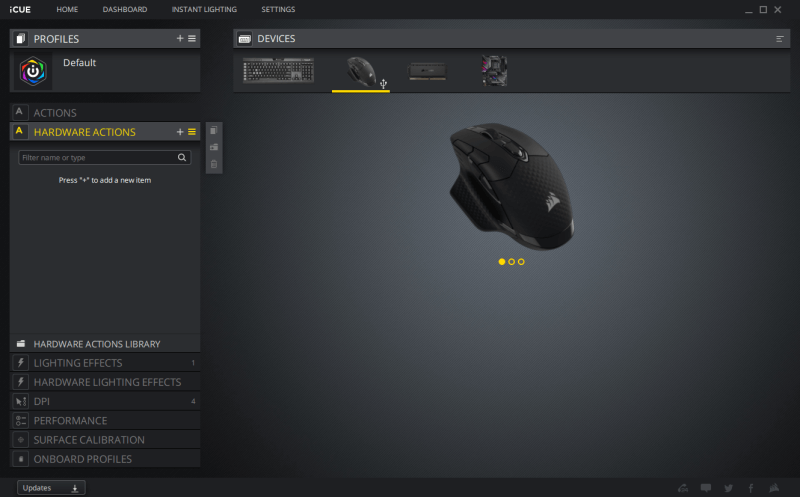This screenshot has width=800, height=497.
Task: Open the chat feedback icon in footer
Action: pyautogui.click(x=706, y=488)
